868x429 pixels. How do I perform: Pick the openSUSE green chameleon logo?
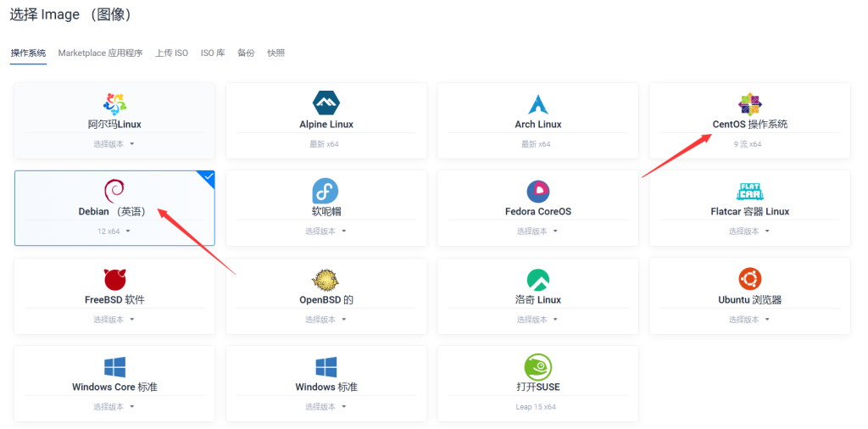(x=537, y=366)
